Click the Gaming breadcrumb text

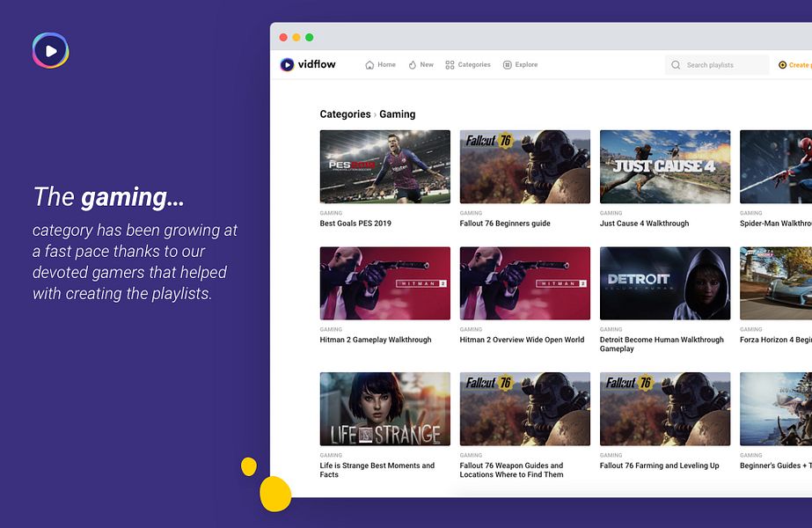coord(397,114)
